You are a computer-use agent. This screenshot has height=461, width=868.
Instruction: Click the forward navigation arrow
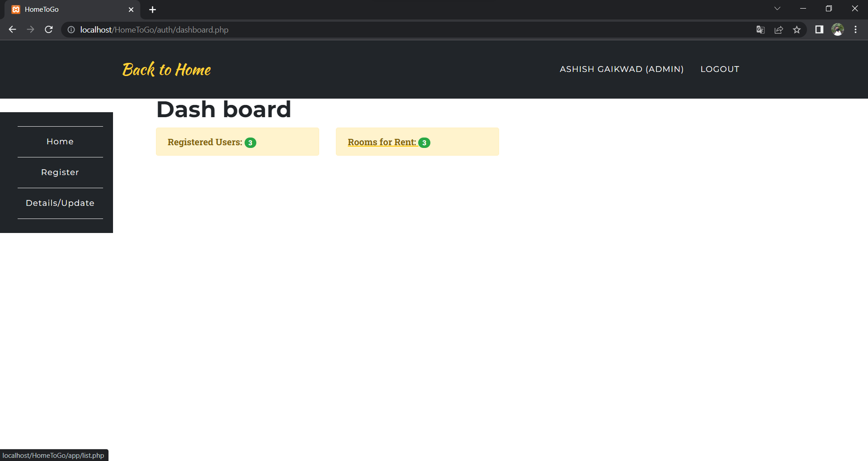[30, 29]
